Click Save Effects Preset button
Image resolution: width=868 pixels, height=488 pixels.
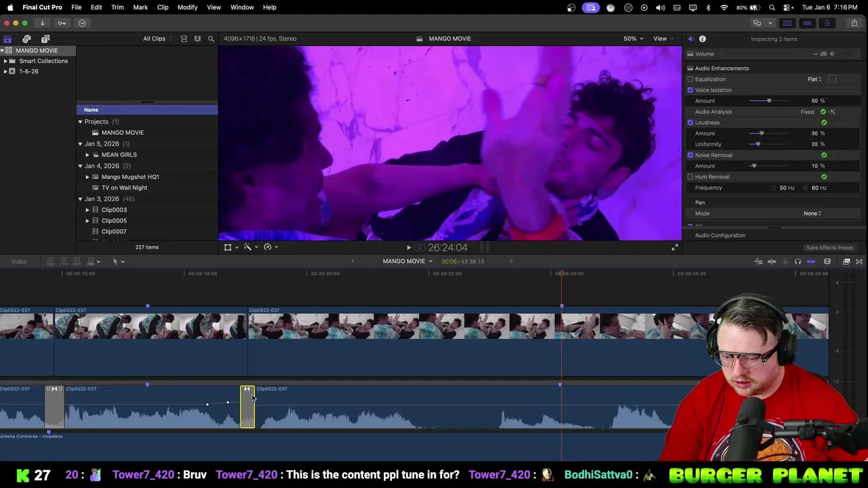829,248
